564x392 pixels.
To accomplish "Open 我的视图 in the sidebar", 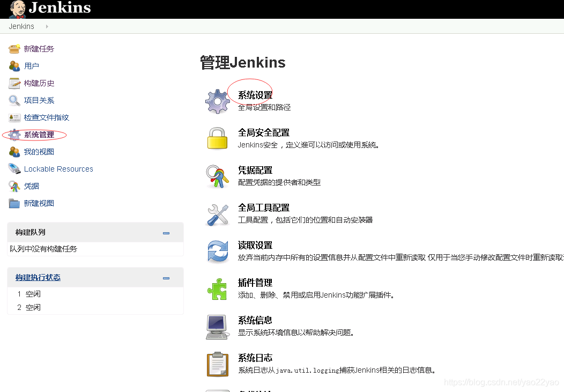I will pyautogui.click(x=39, y=152).
